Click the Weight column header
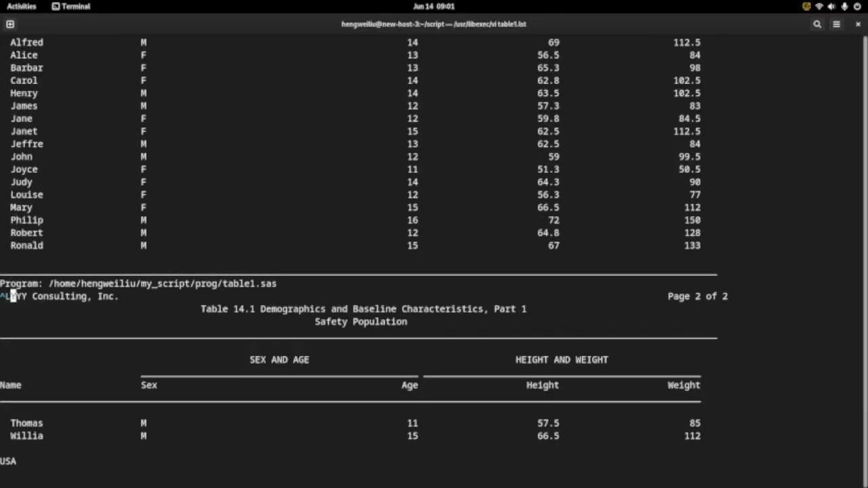This screenshot has height=488, width=868. click(x=684, y=385)
